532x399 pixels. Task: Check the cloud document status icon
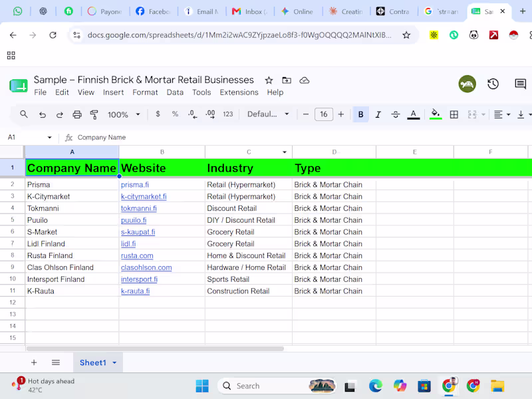[305, 80]
